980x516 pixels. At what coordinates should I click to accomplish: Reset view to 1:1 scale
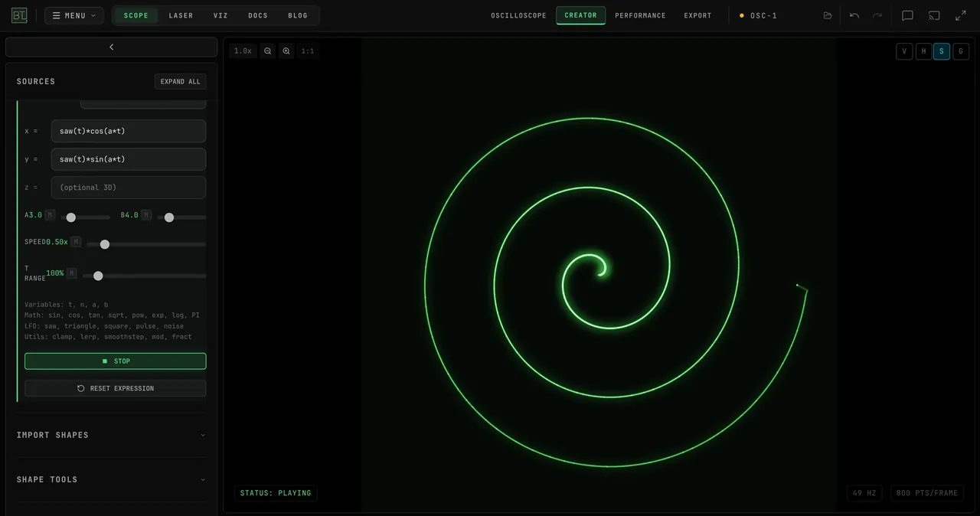pos(308,51)
